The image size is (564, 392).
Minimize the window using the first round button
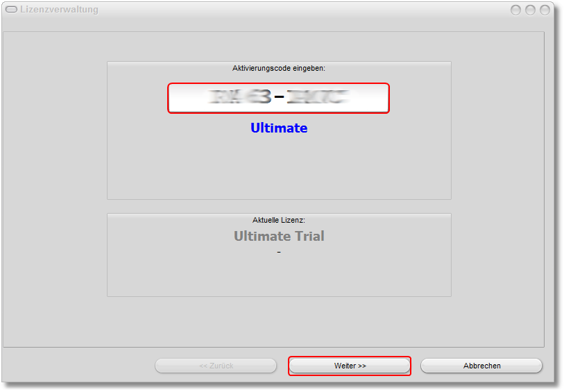tap(516, 10)
